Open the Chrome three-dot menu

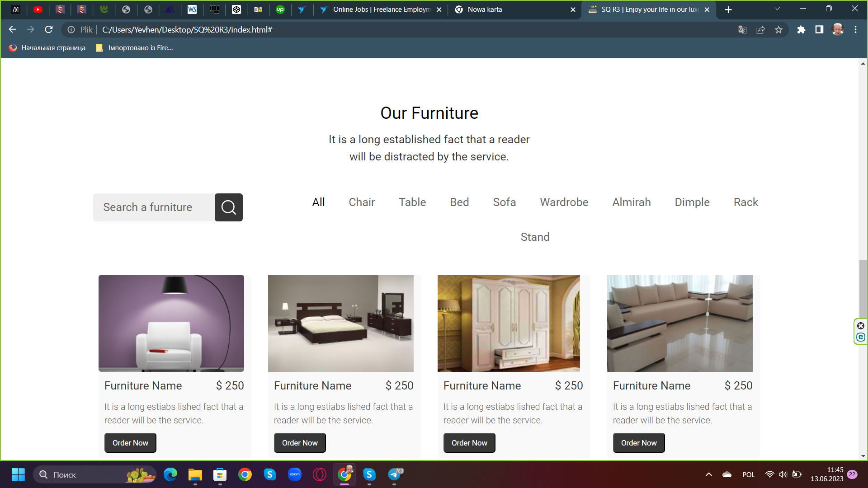pos(855,29)
